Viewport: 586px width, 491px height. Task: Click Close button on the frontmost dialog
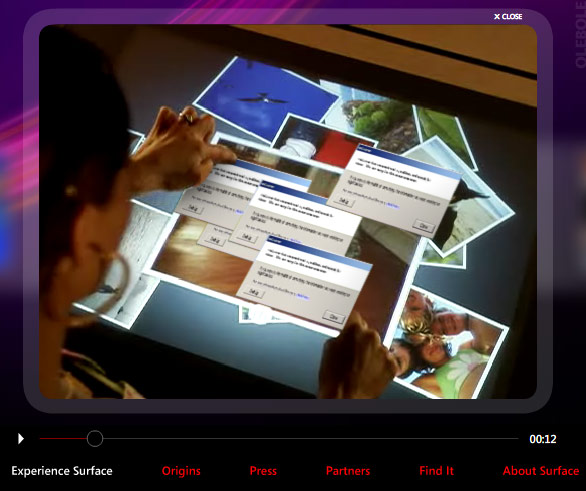[333, 316]
